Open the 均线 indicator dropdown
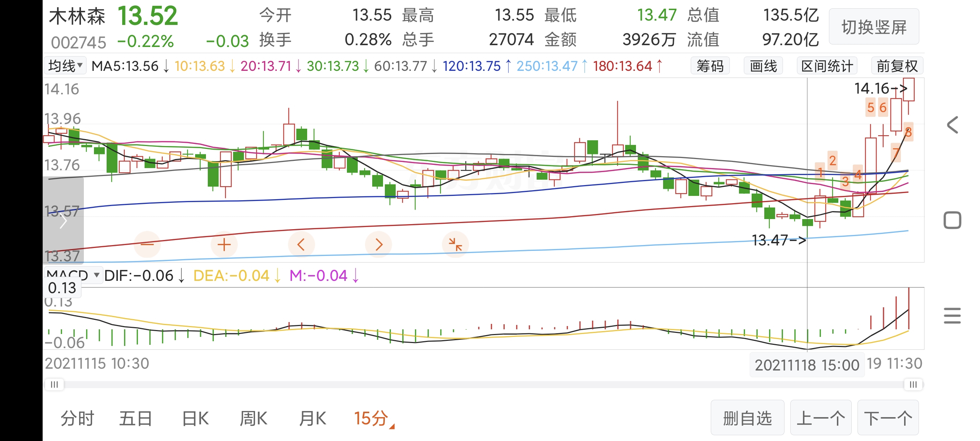 pyautogui.click(x=65, y=66)
